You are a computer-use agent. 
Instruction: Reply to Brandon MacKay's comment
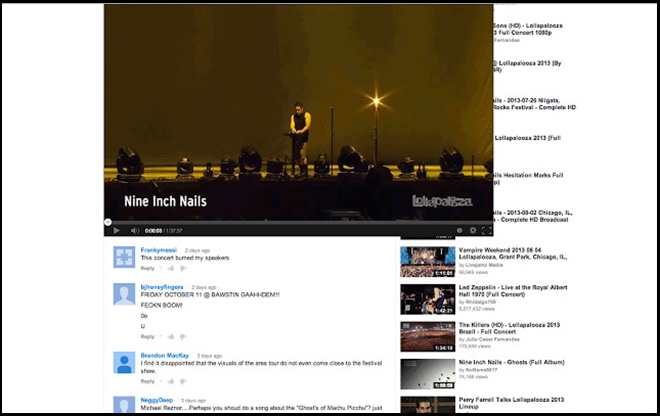point(147,381)
